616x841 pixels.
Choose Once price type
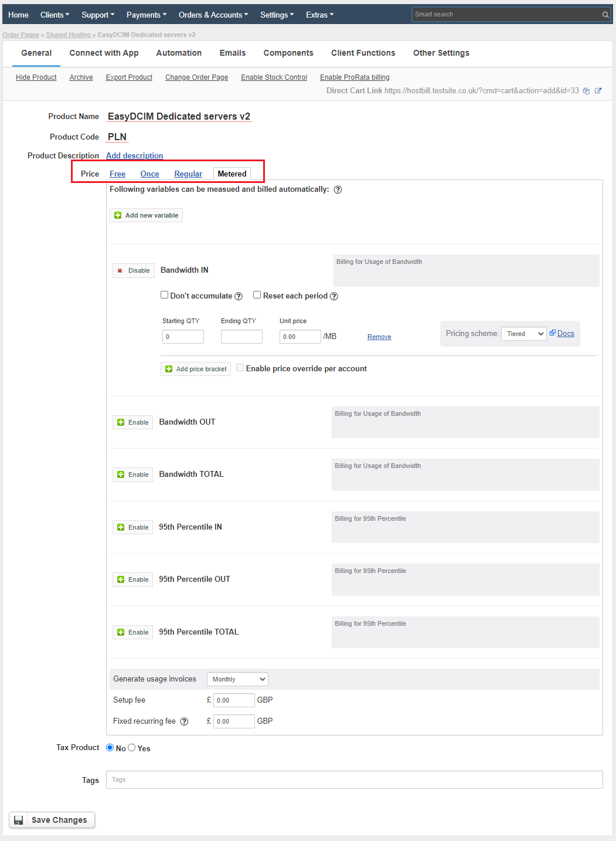pos(149,174)
